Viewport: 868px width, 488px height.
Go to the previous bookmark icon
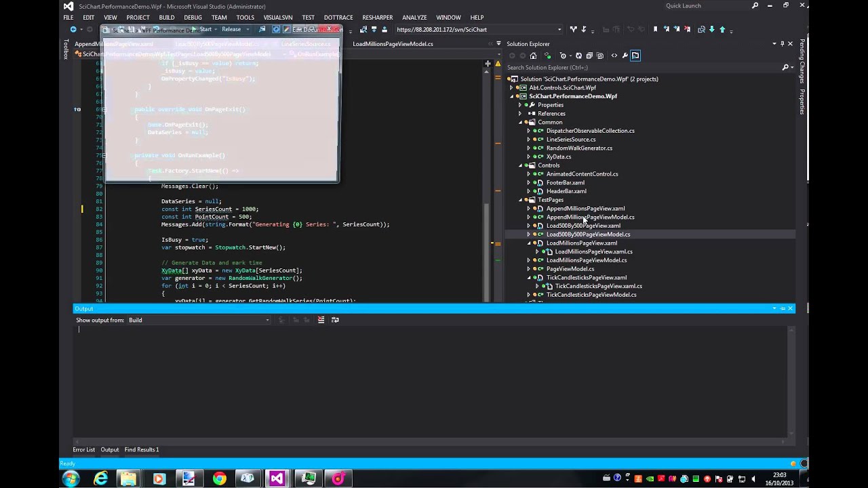tap(666, 29)
